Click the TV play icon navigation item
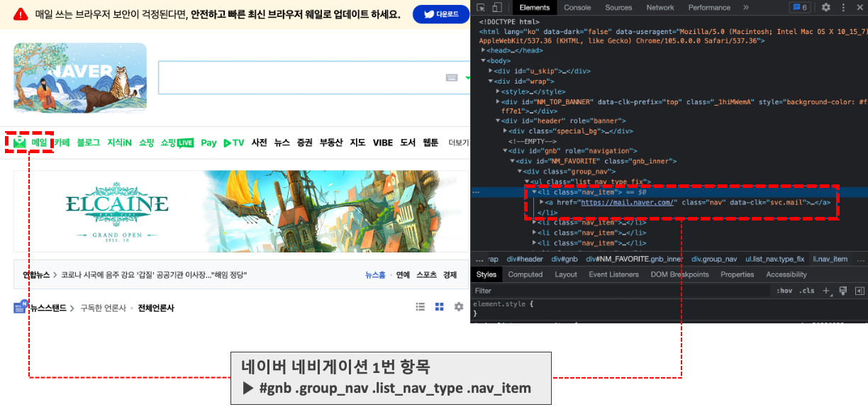Image resolution: width=868 pixels, height=407 pixels. coord(234,143)
